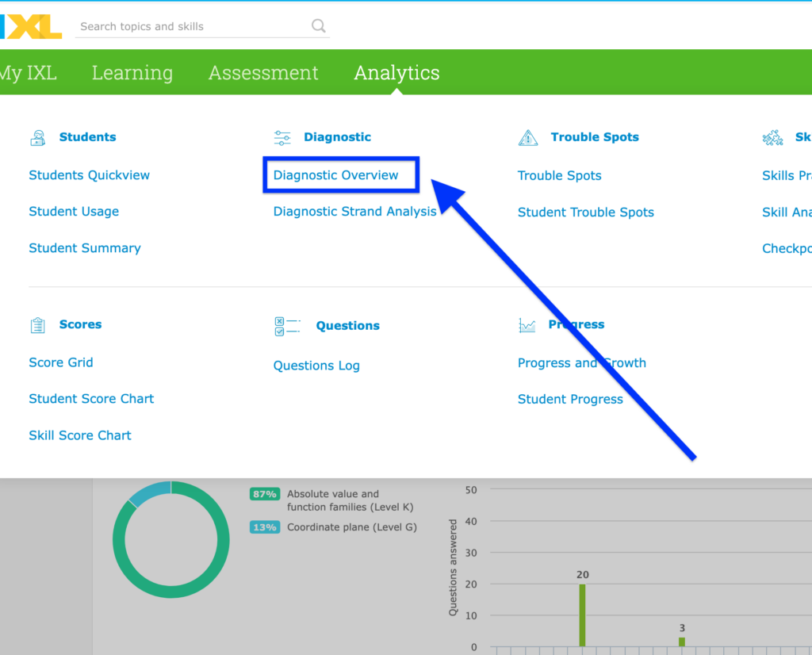Screen dimensions: 812x655
Task: Open the Assessment tab
Action: (x=263, y=73)
